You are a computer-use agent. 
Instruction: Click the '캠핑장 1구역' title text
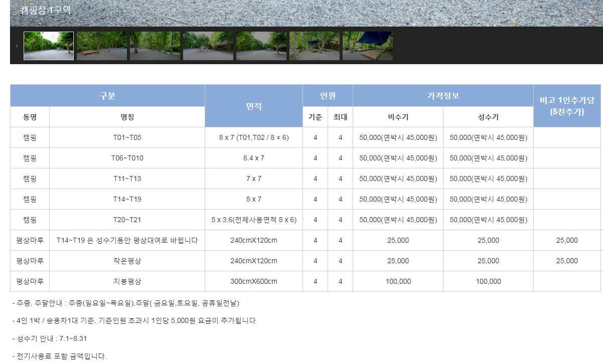click(46, 10)
